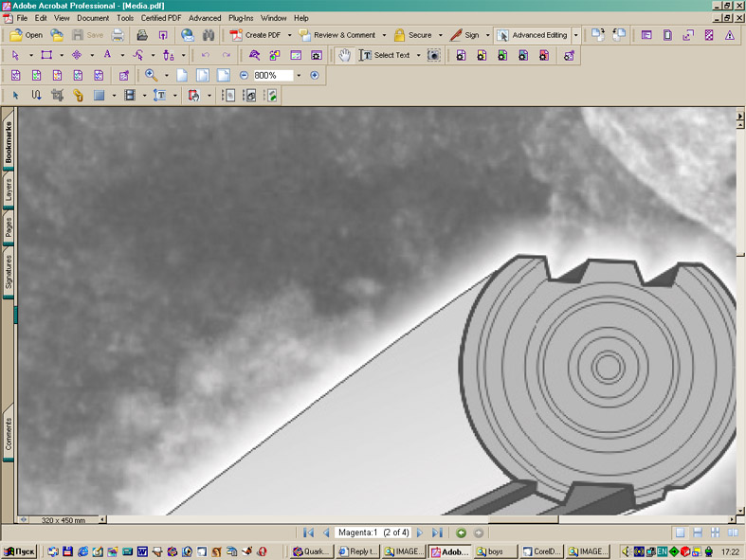The image size is (746, 560).
Task: Click the 800% zoom input field
Action: click(x=271, y=75)
